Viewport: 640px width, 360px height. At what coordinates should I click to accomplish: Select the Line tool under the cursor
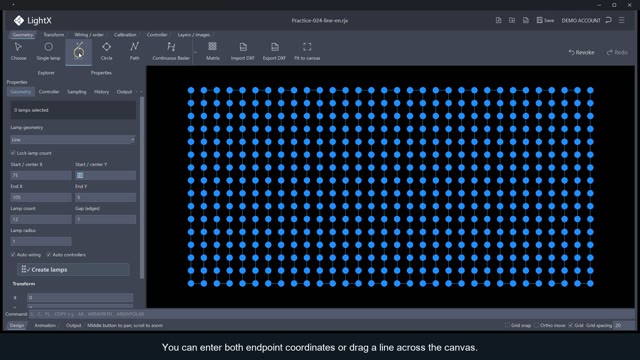[x=78, y=52]
